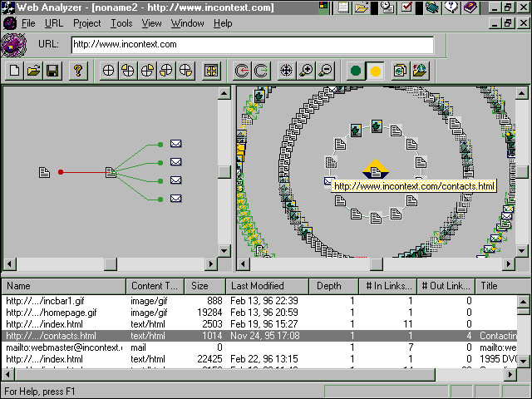
Task: Click the Last Modified column header
Action: [268, 286]
